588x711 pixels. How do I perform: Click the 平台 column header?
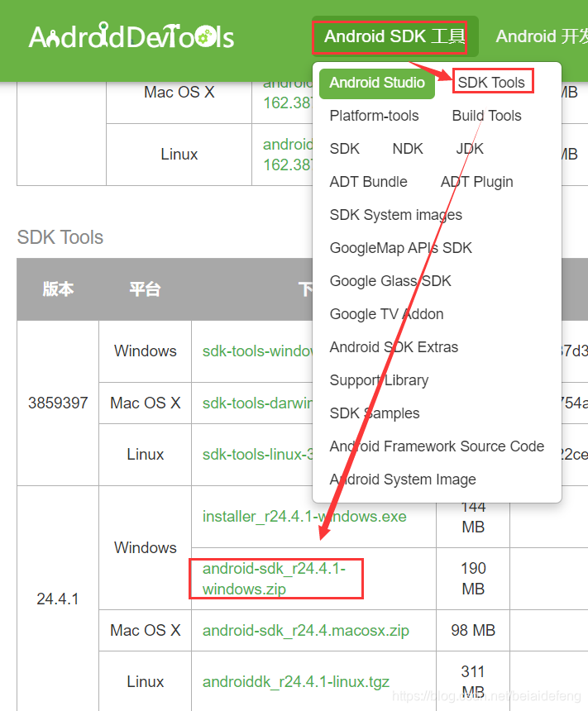click(146, 289)
